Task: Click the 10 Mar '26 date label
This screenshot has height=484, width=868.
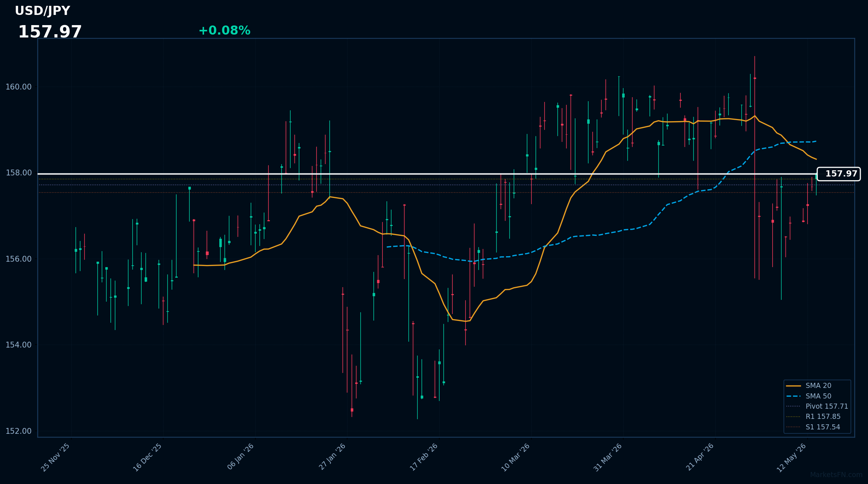Action: (515, 457)
